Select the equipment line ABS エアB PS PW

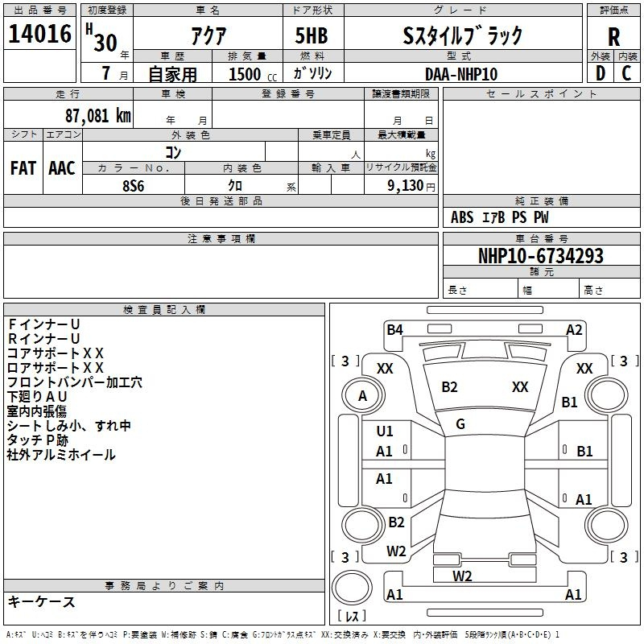(x=499, y=217)
